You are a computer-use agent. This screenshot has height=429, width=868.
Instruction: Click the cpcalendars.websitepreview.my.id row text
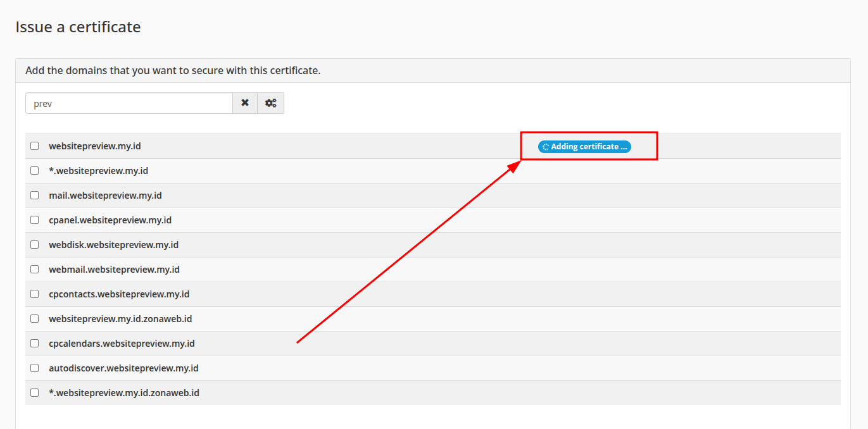click(122, 344)
